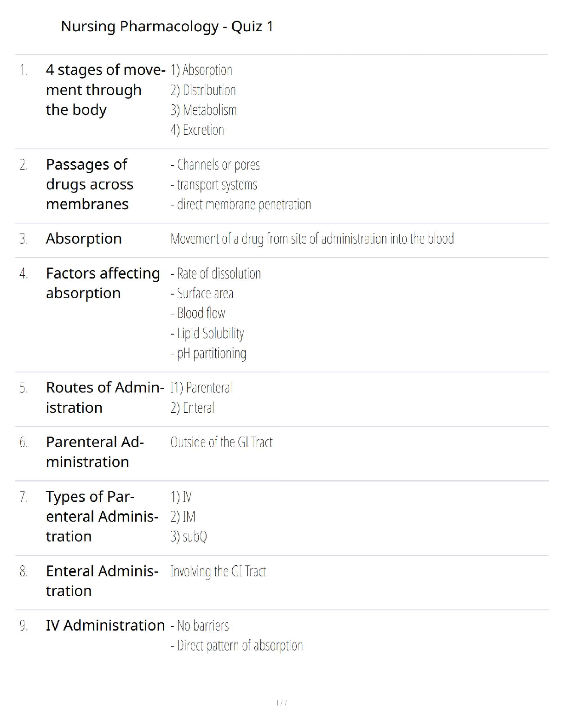Click the '4) Excretion' answer line
Screen dimensions: 563x728
tap(197, 130)
